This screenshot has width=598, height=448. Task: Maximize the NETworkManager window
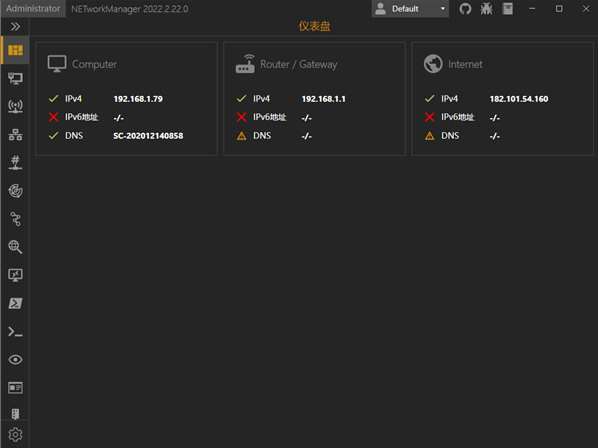point(559,9)
